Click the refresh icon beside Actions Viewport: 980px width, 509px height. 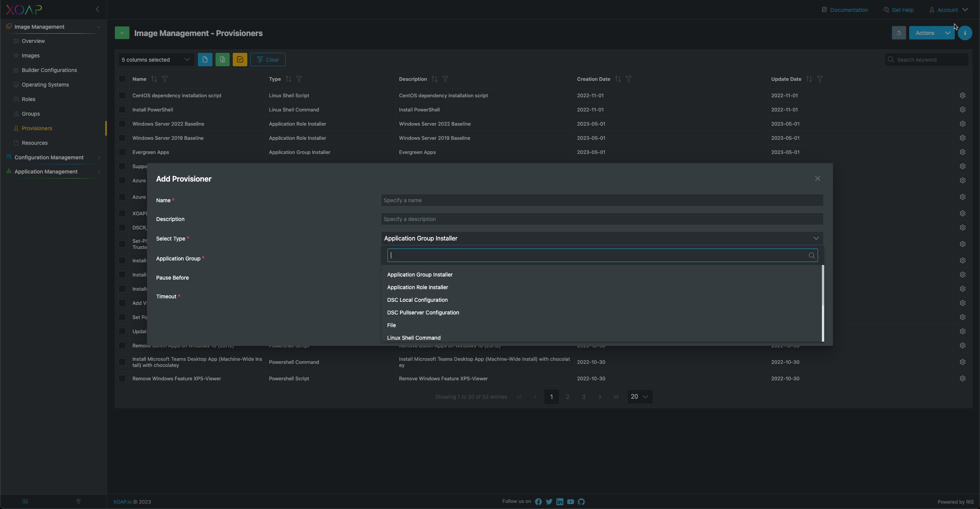click(x=898, y=33)
